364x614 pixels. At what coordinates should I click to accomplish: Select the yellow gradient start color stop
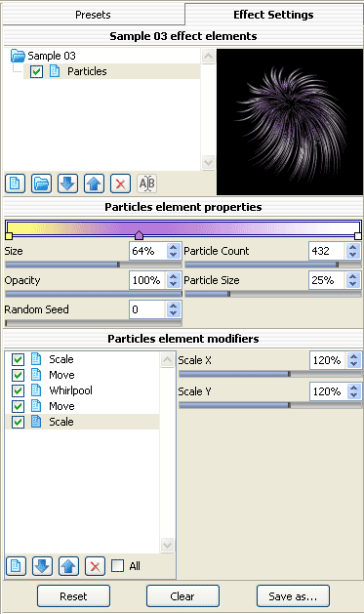tap(9, 235)
